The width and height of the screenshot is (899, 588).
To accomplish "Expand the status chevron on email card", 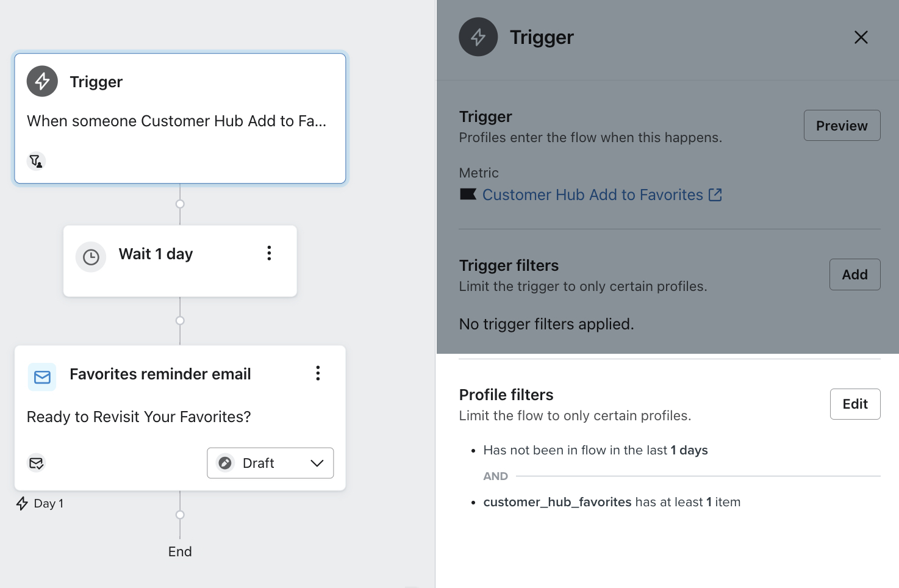I will click(317, 463).
